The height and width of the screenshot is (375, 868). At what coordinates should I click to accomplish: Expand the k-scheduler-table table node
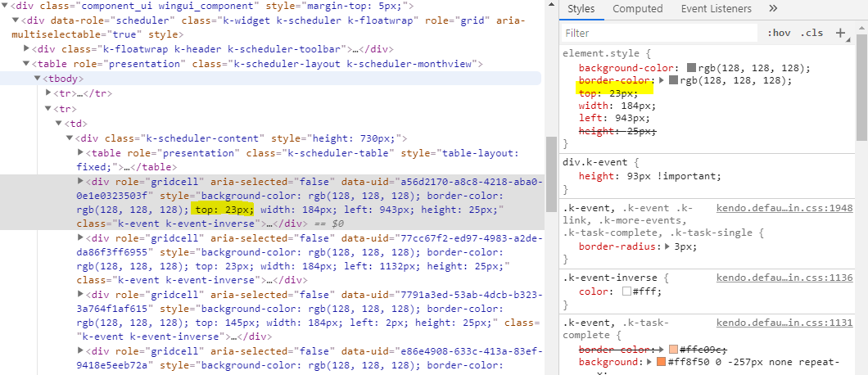pos(80,153)
